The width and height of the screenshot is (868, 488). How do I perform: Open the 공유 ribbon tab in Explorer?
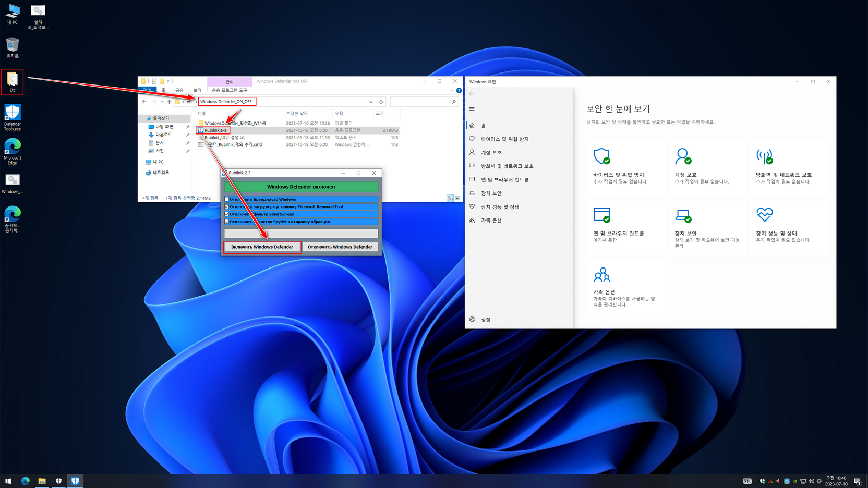coord(179,90)
